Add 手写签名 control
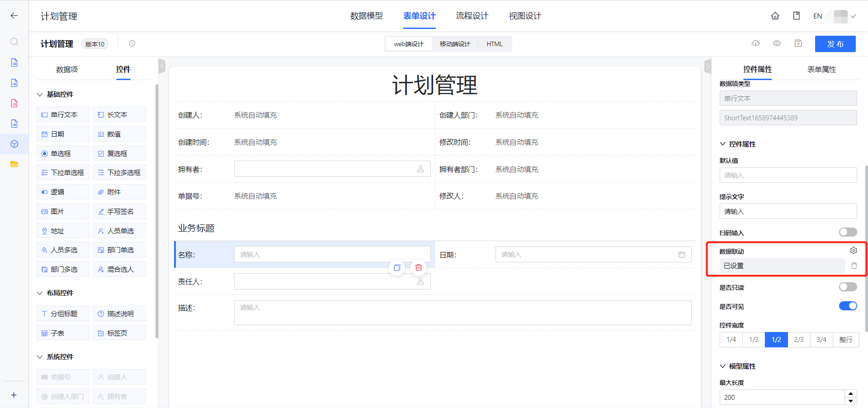 (119, 212)
